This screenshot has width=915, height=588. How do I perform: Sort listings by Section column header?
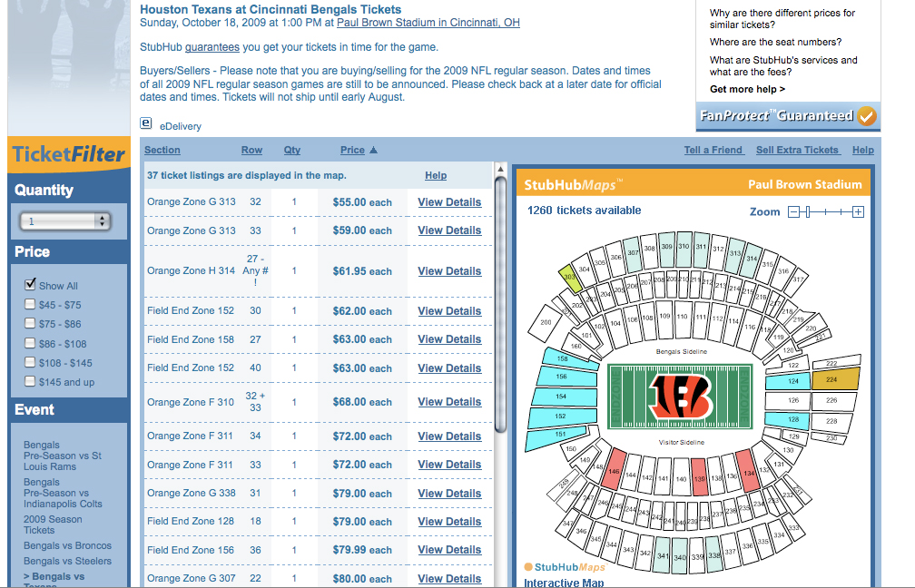coord(162,151)
